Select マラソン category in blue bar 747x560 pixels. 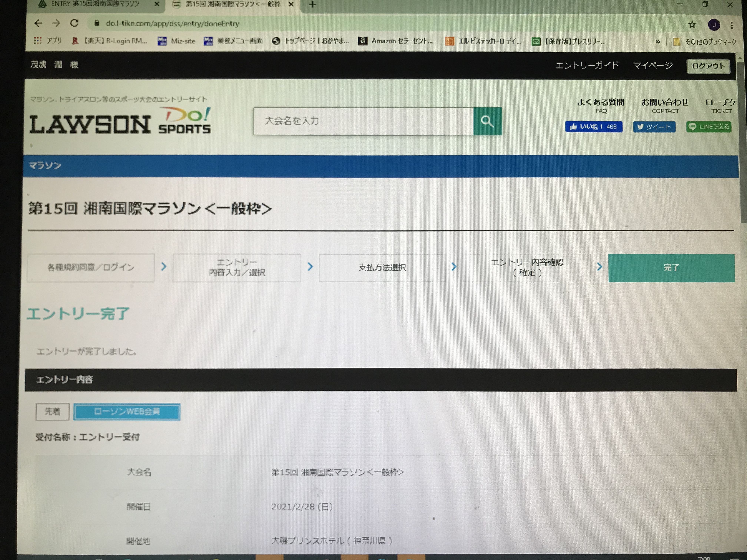point(45,166)
